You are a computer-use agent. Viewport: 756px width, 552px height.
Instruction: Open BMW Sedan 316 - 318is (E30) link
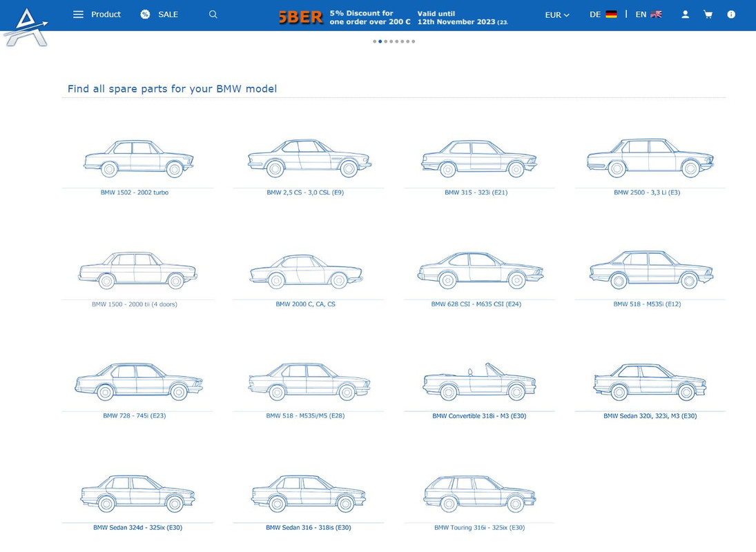click(x=309, y=527)
